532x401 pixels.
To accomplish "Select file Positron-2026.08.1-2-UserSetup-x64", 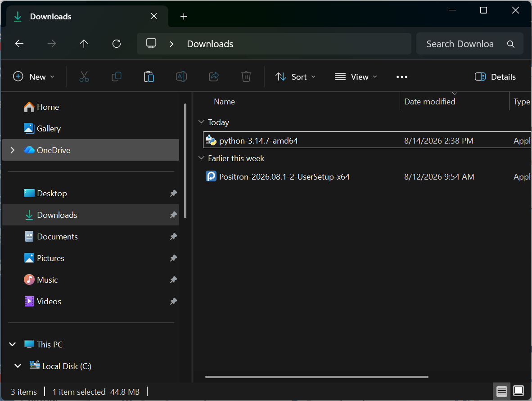I will point(367,176).
